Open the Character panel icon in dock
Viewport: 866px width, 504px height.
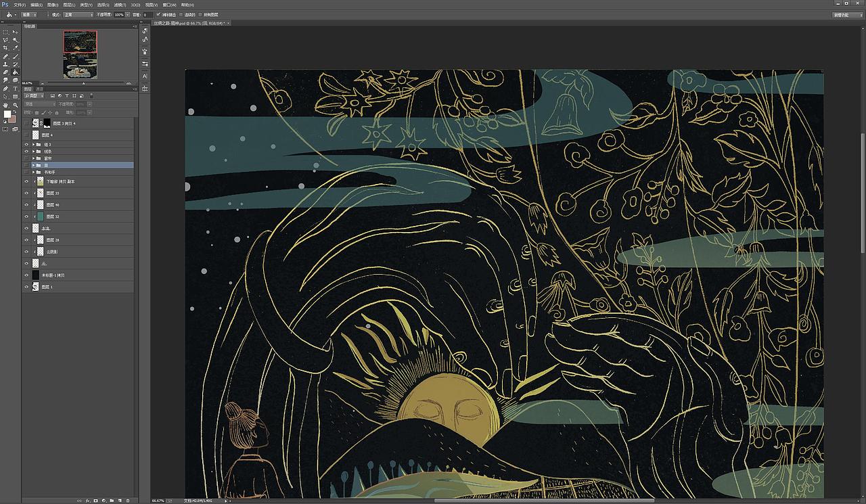click(x=145, y=76)
